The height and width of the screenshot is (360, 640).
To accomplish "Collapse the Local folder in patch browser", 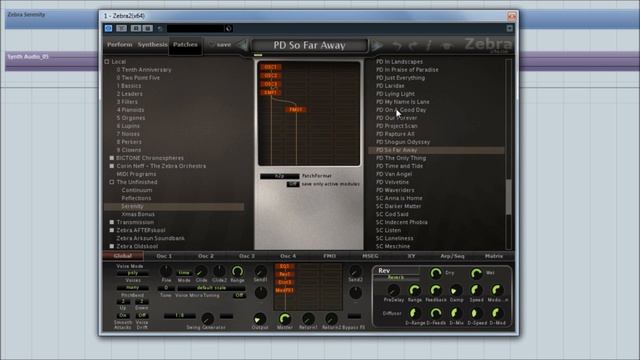I will tap(107, 62).
